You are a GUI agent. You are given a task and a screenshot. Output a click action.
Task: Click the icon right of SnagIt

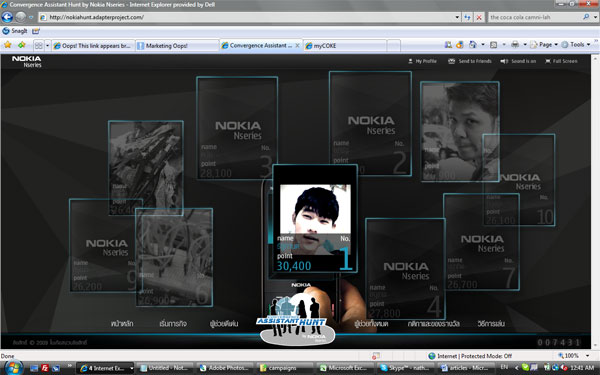coord(36,31)
